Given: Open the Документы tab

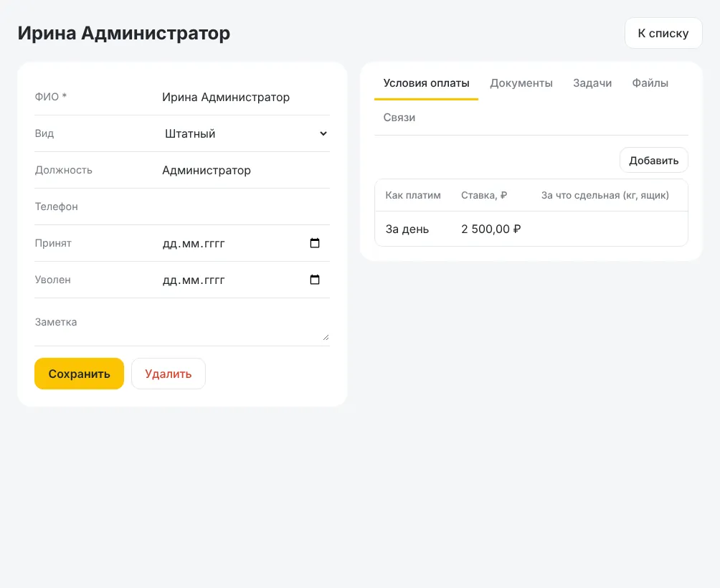Looking at the screenshot, I should click(521, 83).
